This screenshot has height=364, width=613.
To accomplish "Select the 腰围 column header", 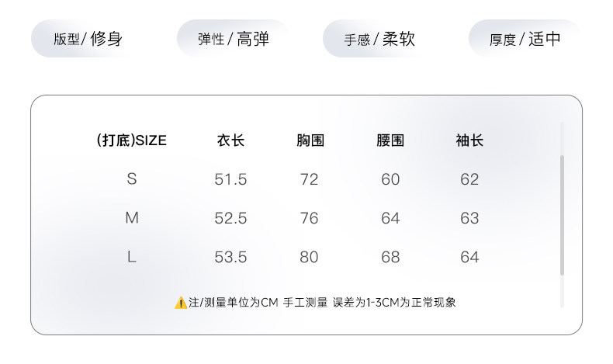I will click(390, 140).
